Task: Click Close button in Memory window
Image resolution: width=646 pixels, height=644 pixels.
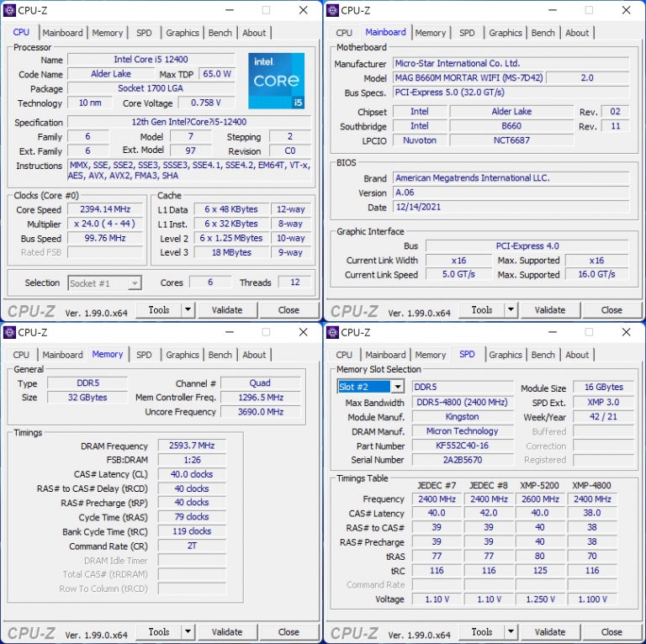Action: point(289,632)
